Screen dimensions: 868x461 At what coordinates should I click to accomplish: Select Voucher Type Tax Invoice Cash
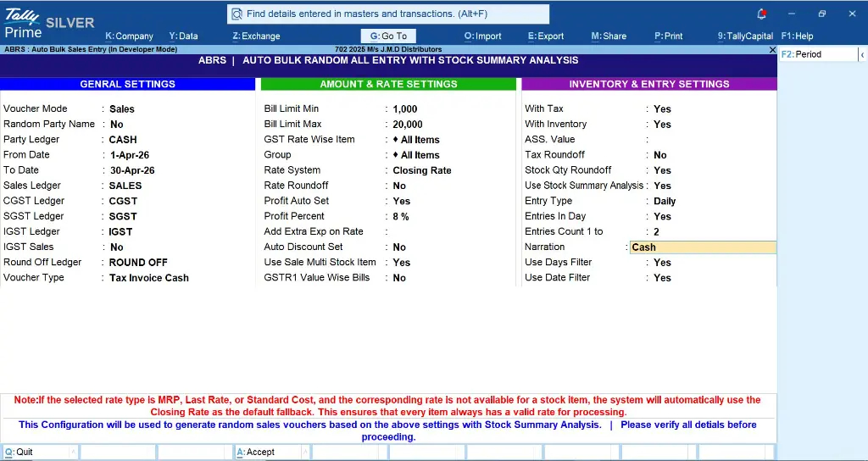(149, 278)
